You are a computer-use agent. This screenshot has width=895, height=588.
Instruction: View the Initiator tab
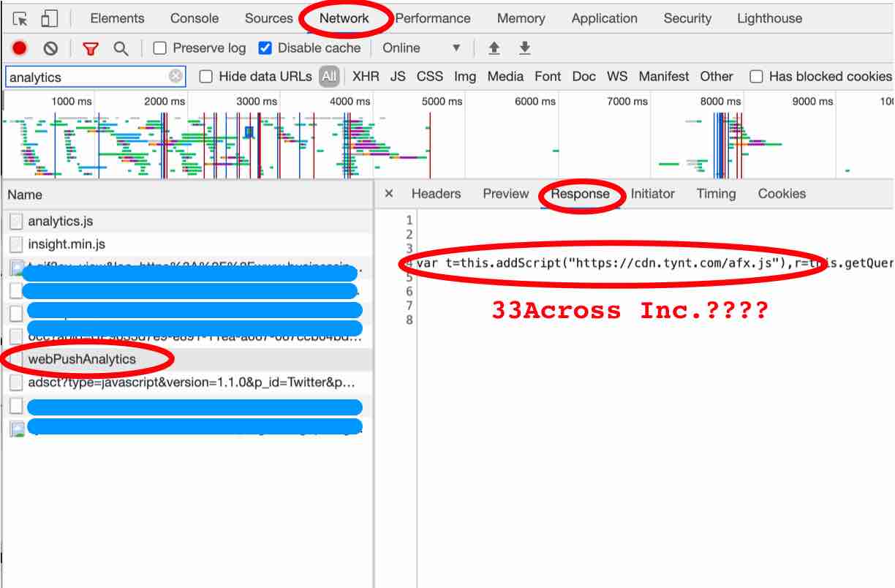click(x=653, y=194)
